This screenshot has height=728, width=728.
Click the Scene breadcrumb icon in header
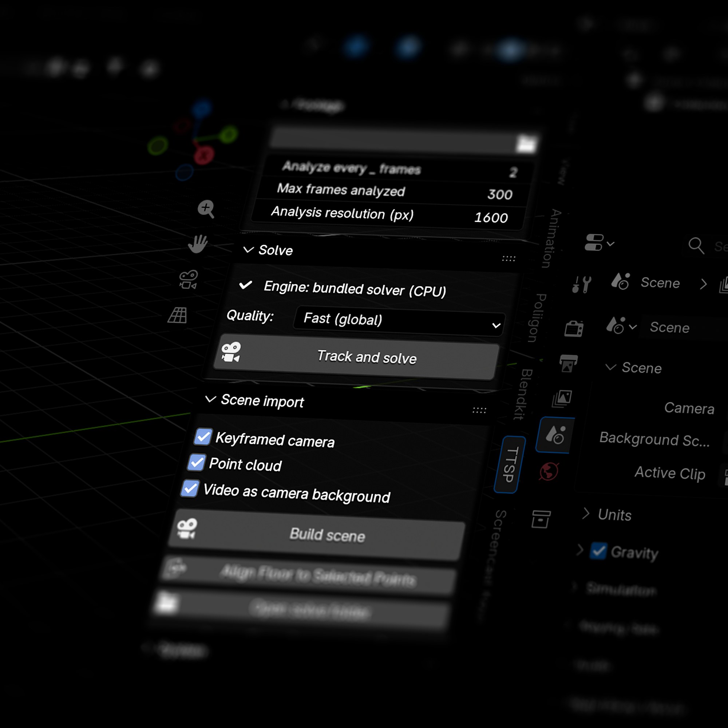pyautogui.click(x=621, y=281)
